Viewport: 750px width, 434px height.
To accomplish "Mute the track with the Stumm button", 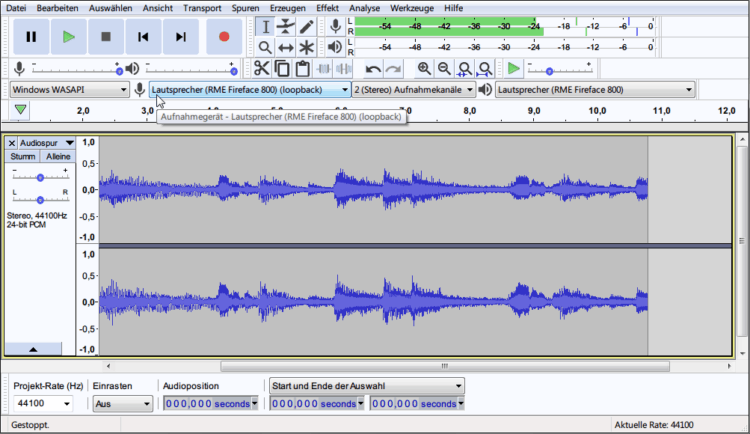I will pyautogui.click(x=22, y=156).
